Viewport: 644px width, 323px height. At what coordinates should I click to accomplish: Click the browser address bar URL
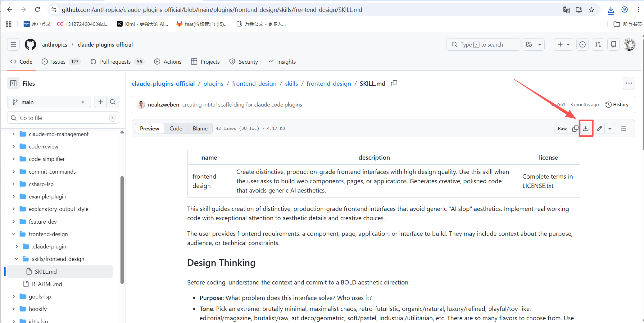pos(212,10)
